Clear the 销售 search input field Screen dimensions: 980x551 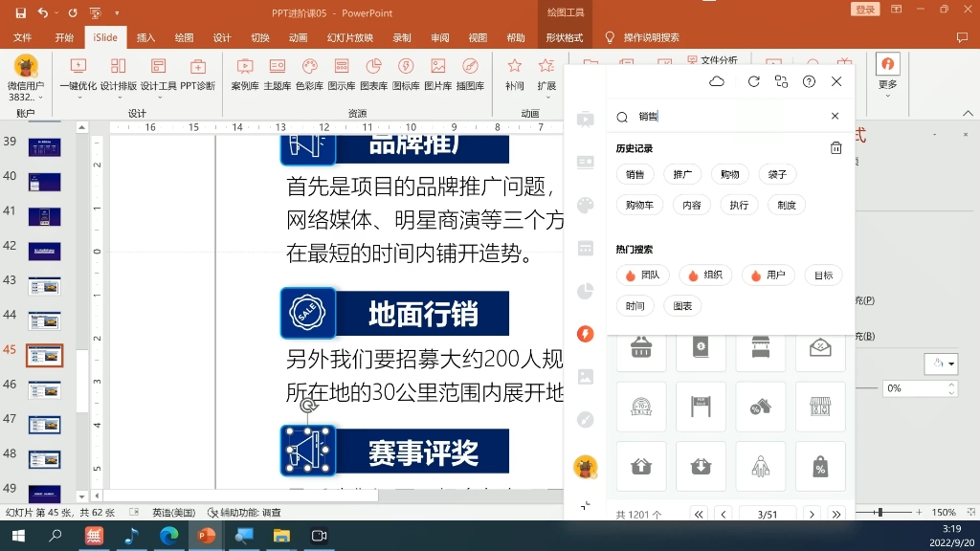pos(835,115)
